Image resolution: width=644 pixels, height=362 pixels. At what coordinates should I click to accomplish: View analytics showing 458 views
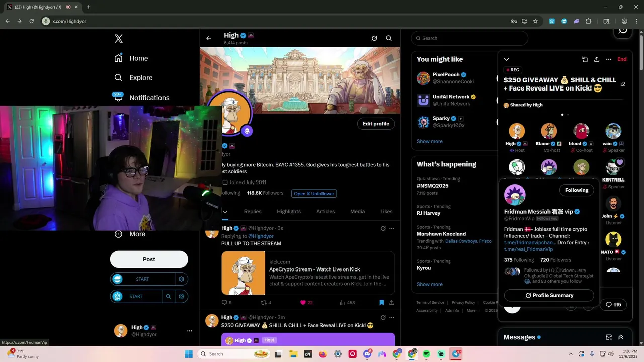(x=347, y=303)
